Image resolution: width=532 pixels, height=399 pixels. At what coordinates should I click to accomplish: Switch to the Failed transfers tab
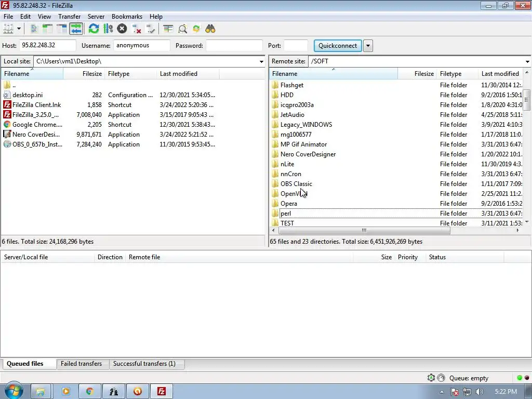tap(82, 364)
